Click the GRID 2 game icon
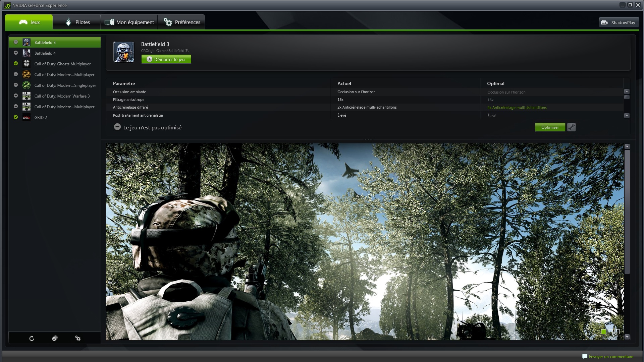The image size is (644, 362). click(x=26, y=117)
